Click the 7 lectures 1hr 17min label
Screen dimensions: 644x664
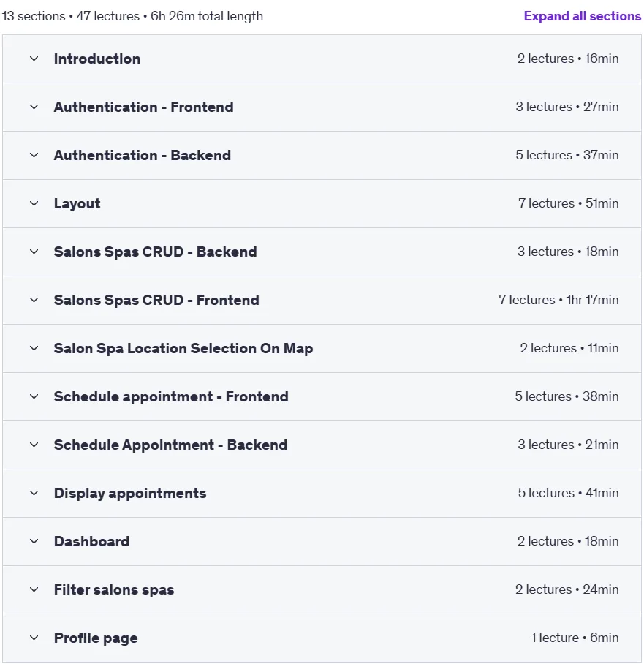(x=558, y=300)
